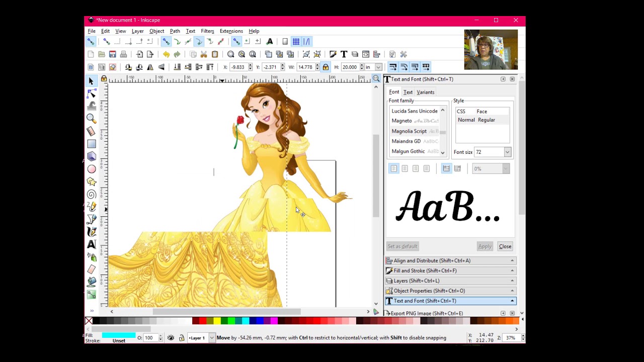Select Normal Regular style
This screenshot has width=644, height=362.
482,120
